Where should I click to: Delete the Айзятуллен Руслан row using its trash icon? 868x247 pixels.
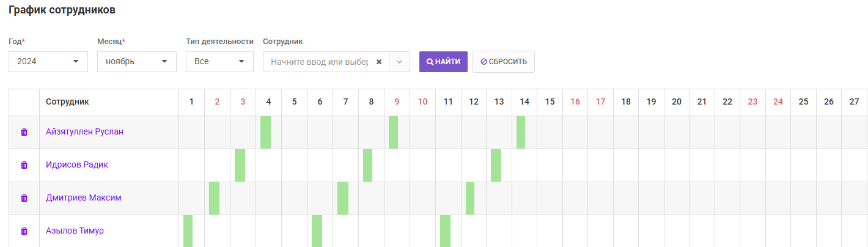click(24, 132)
